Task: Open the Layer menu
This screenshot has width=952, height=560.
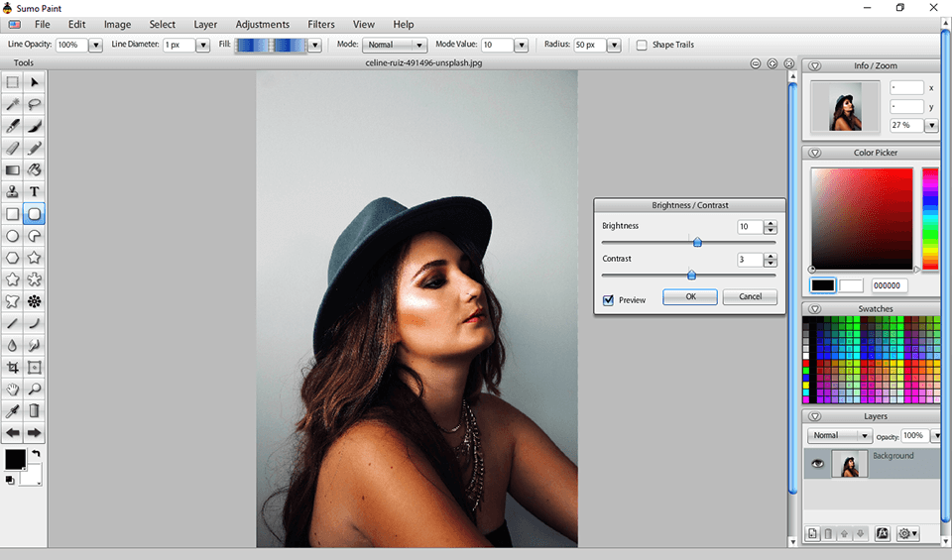Action: click(x=205, y=24)
